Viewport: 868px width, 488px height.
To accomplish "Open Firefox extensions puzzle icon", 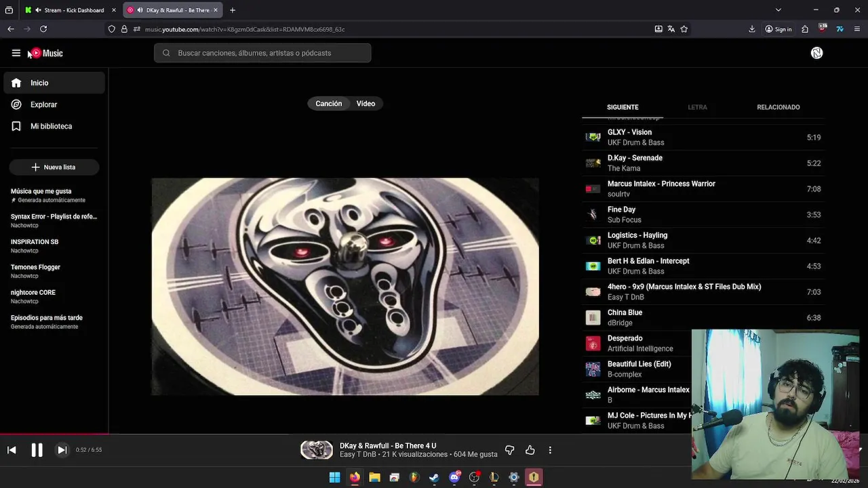I will [x=805, y=29].
